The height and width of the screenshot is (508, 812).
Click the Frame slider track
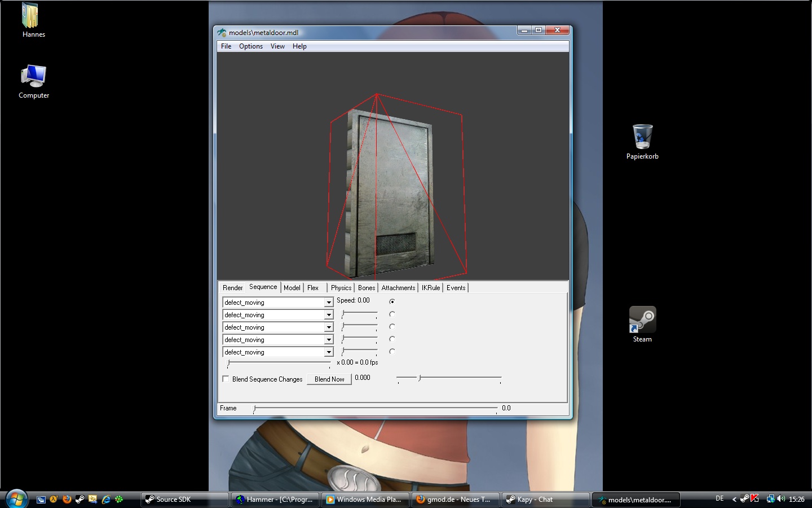point(375,408)
